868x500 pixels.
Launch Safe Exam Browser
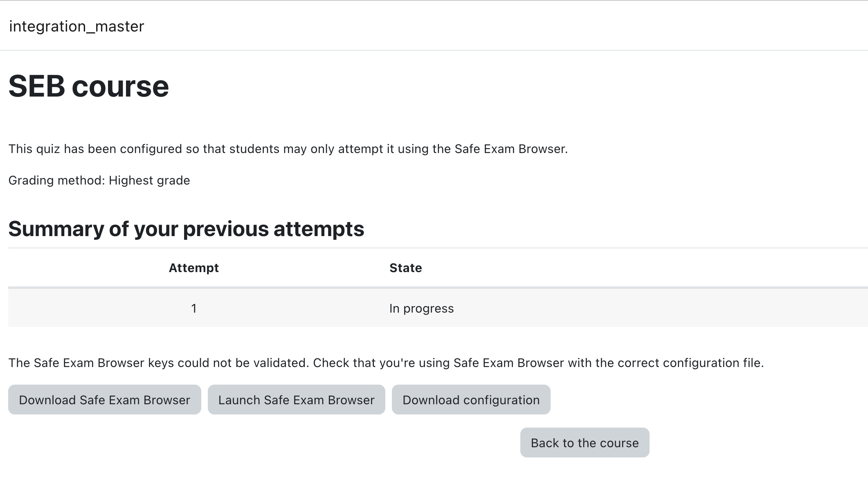tap(297, 399)
